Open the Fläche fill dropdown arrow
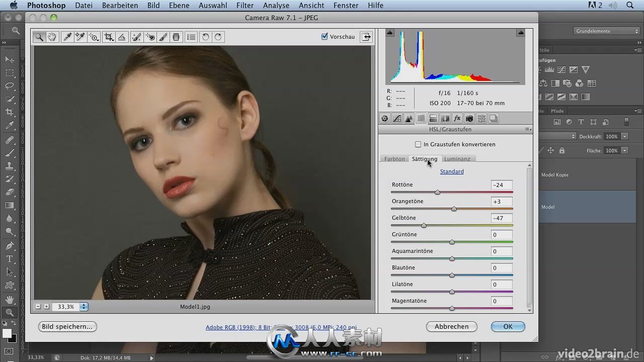The height and width of the screenshot is (362, 644). click(624, 150)
